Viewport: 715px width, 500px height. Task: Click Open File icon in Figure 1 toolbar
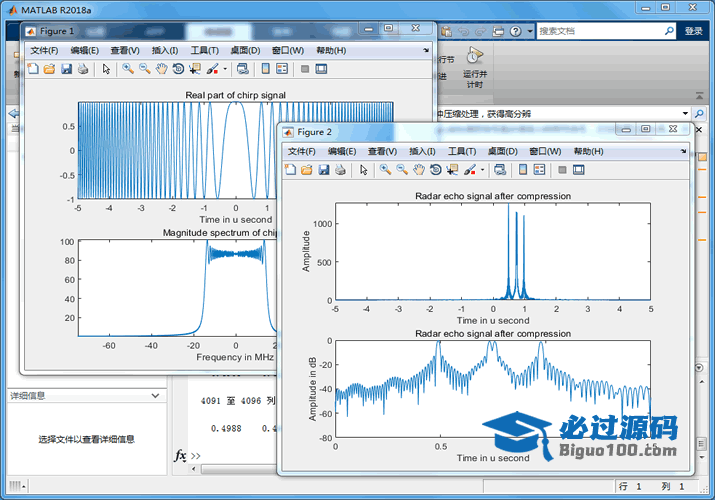pyautogui.click(x=49, y=69)
